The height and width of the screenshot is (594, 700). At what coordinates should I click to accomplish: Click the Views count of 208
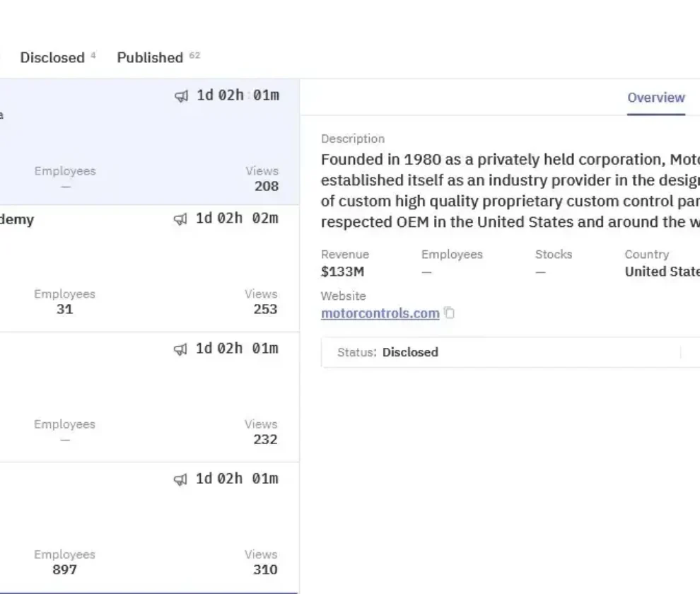[x=266, y=187]
